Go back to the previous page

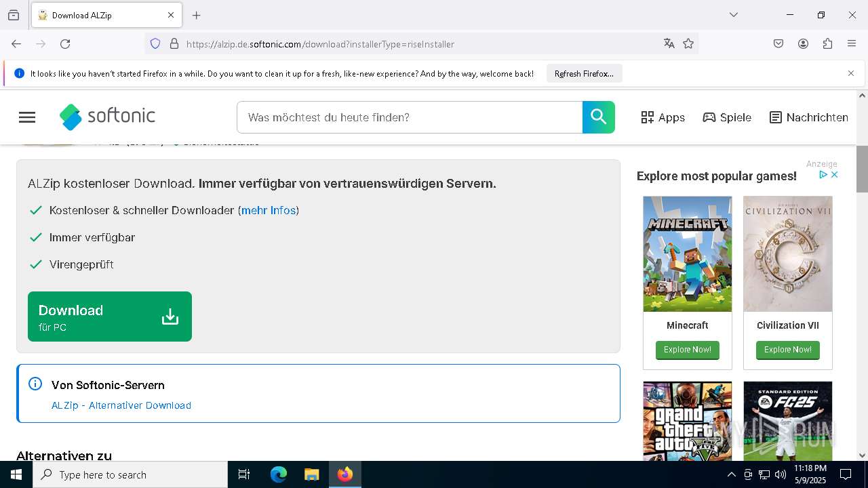[16, 44]
